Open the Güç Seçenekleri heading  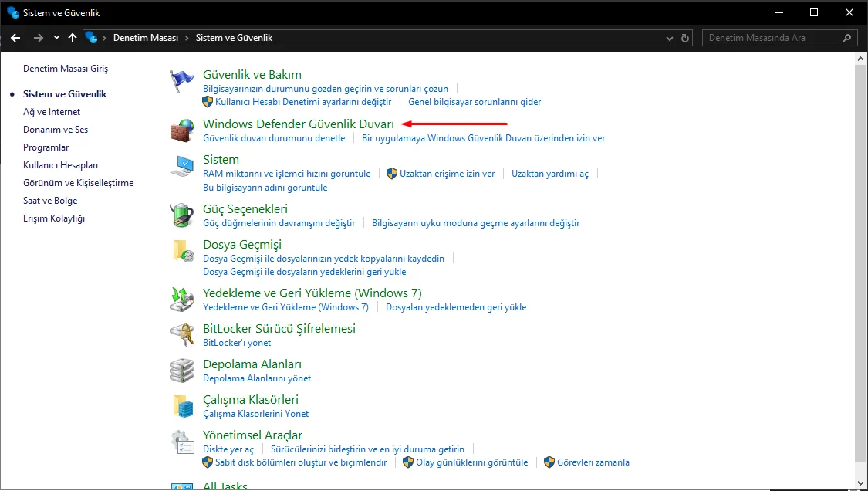pos(245,209)
